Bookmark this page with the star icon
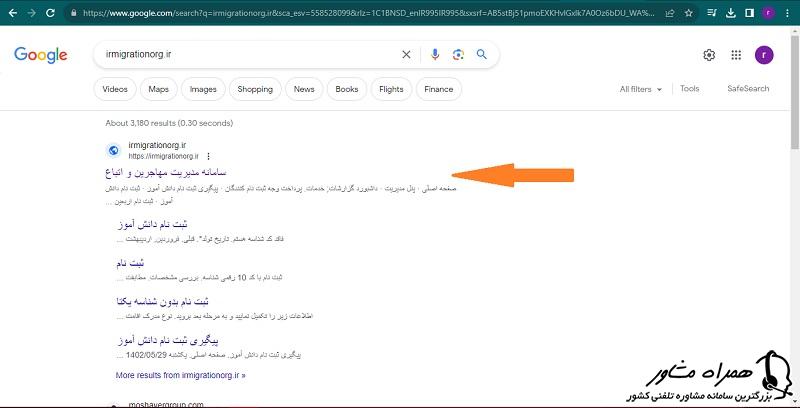 689,13
